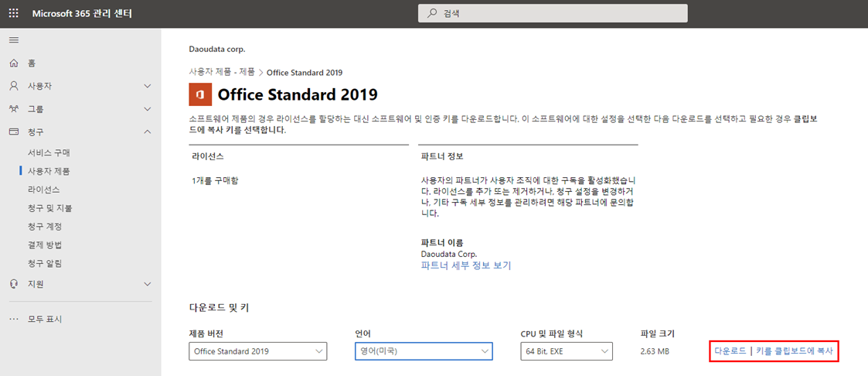Image resolution: width=868 pixels, height=376 pixels.
Task: Open 청구 알림 in sidebar
Action: (x=44, y=264)
